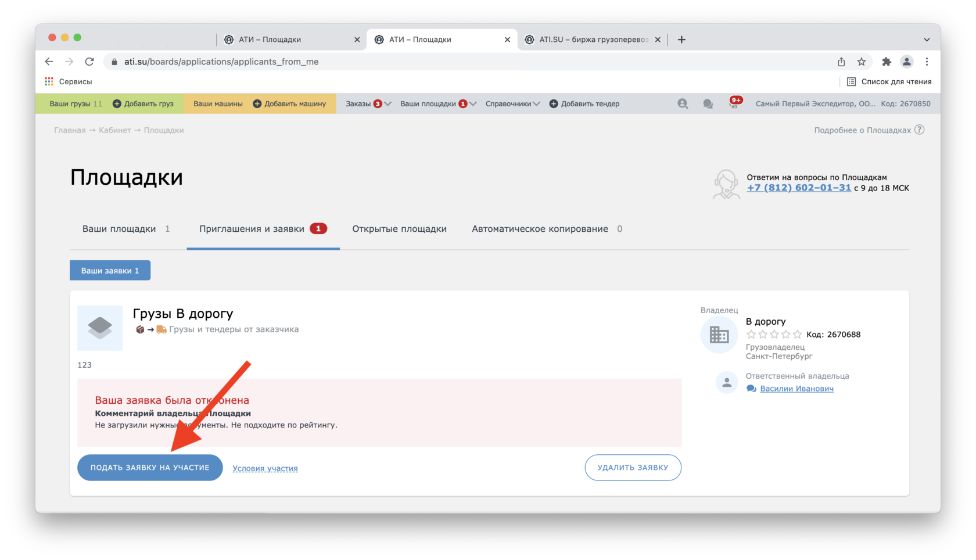
Task: Open the Сервисы apps grid icon
Action: (49, 81)
